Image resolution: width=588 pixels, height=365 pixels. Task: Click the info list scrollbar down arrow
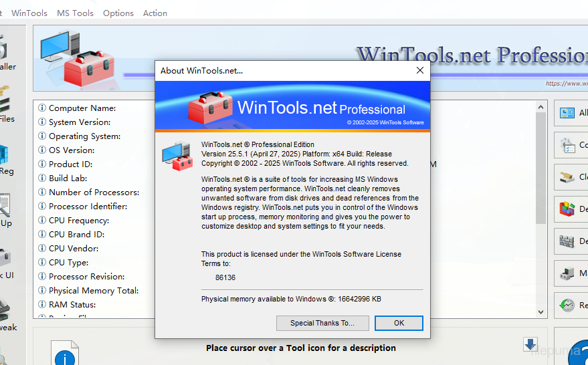tap(541, 312)
